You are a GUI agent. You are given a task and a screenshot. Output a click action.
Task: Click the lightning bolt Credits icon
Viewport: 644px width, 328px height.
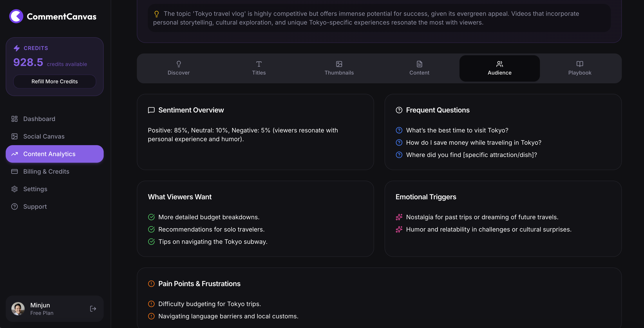coord(17,48)
